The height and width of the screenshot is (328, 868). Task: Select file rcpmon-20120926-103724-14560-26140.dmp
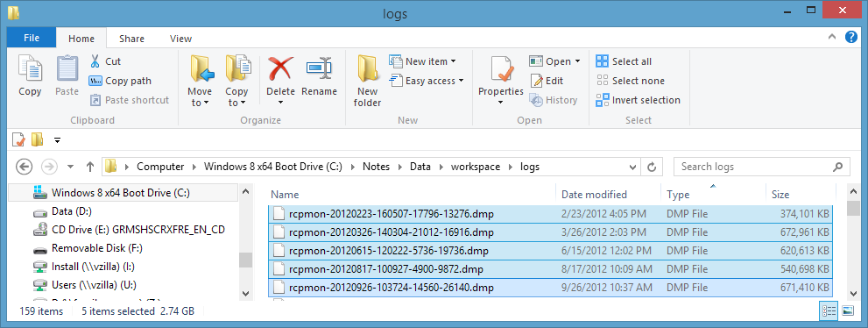click(x=551, y=288)
